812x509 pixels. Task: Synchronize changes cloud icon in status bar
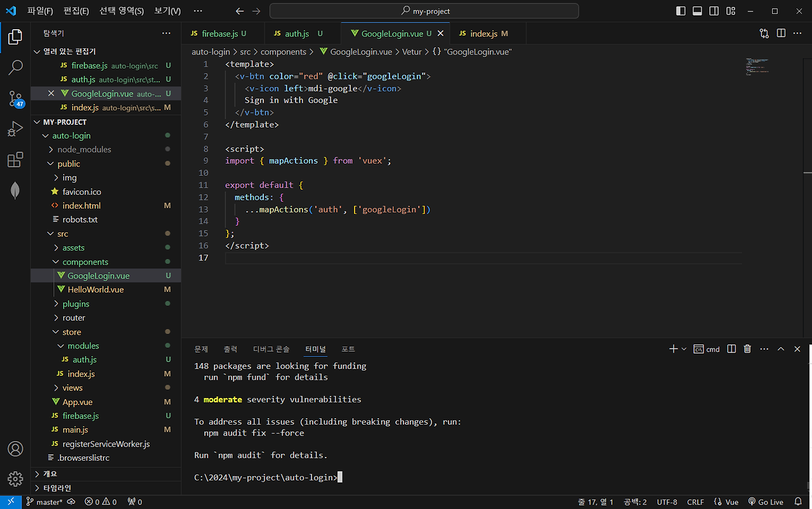point(71,502)
